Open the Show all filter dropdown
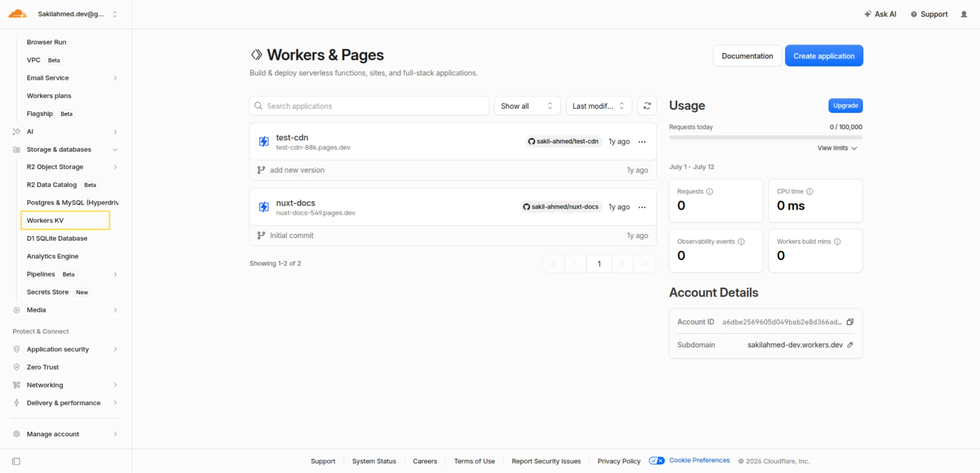Viewport: 980px width, 473px height. click(527, 106)
